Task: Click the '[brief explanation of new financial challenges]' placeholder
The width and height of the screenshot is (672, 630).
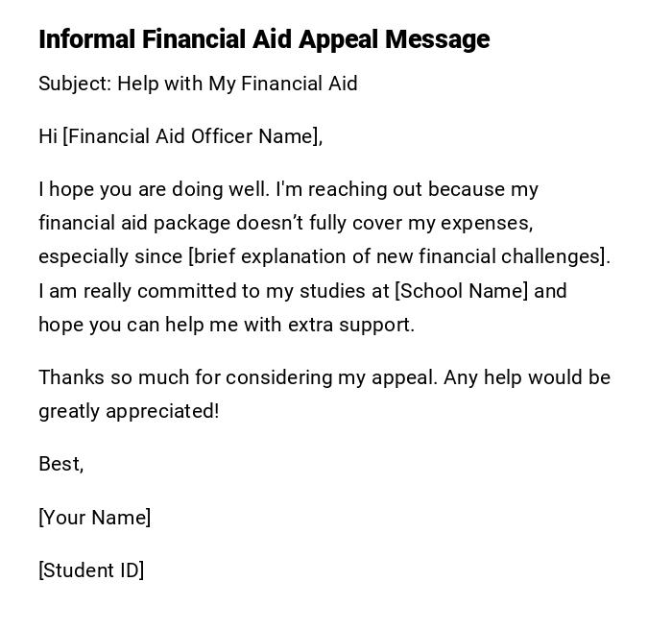Action: point(397,256)
